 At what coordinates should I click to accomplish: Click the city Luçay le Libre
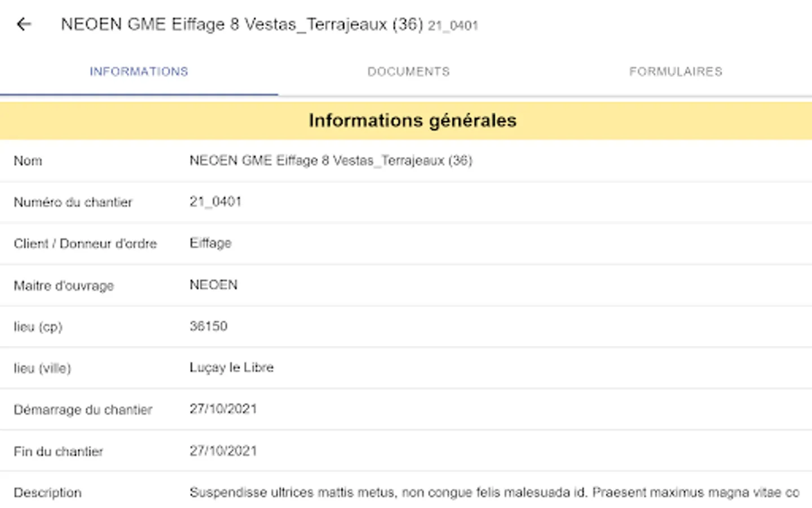click(231, 367)
